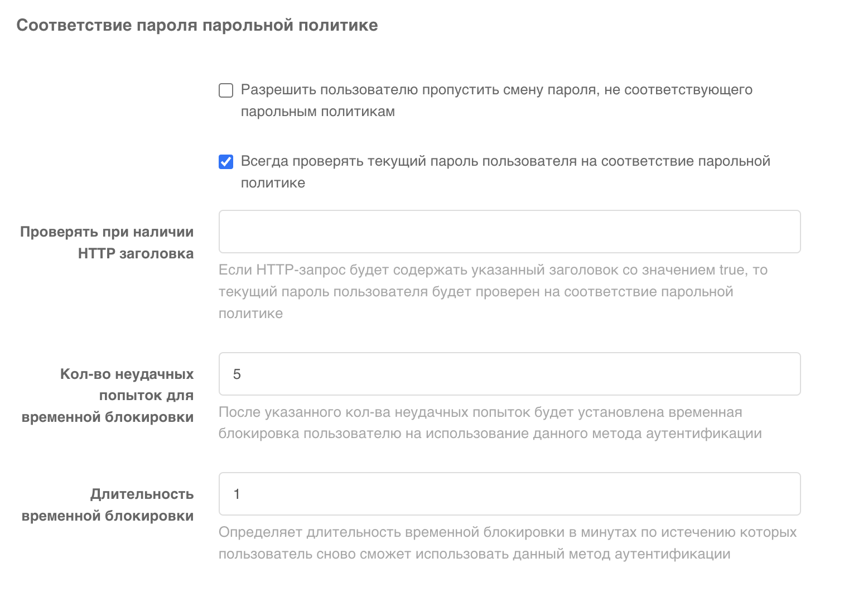868x606 pixels.
Task: Click the help text below the HTTP header field
Action: 475,292
